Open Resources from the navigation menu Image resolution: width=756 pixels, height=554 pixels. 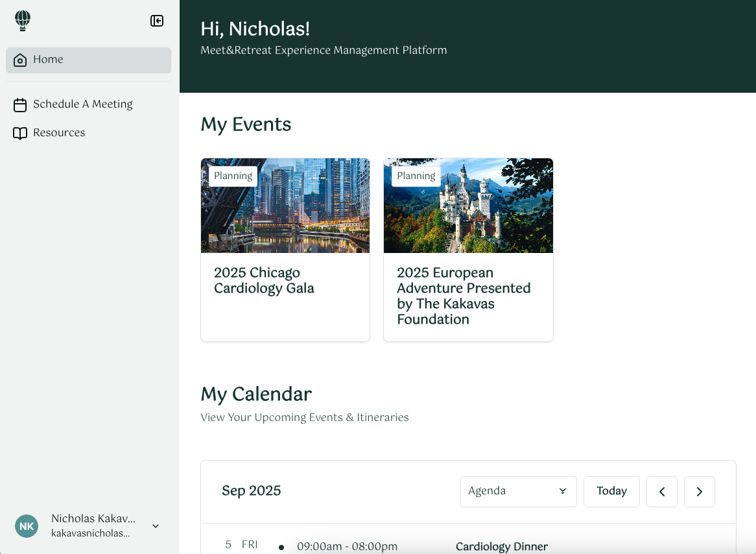(59, 132)
